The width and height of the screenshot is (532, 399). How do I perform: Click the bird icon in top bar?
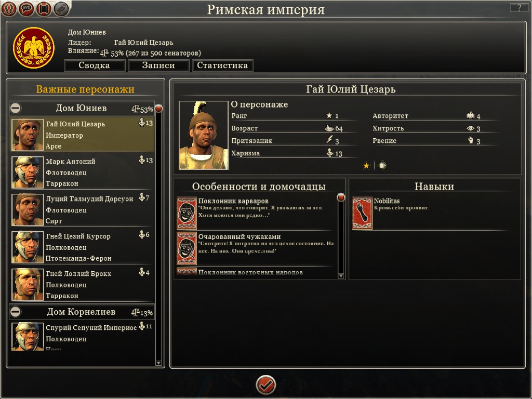pos(61,8)
